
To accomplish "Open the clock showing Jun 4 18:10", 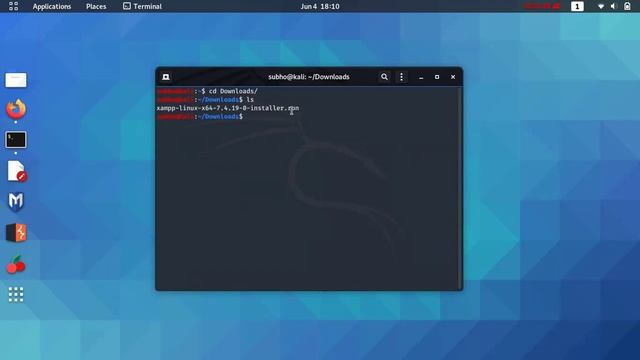I will [320, 7].
